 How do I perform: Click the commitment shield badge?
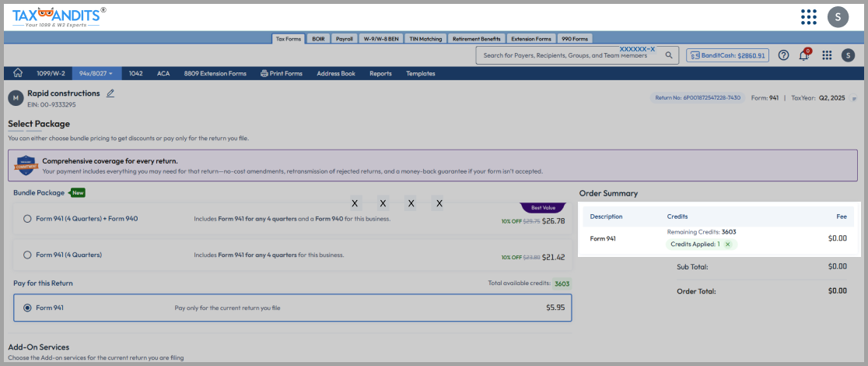(26, 166)
